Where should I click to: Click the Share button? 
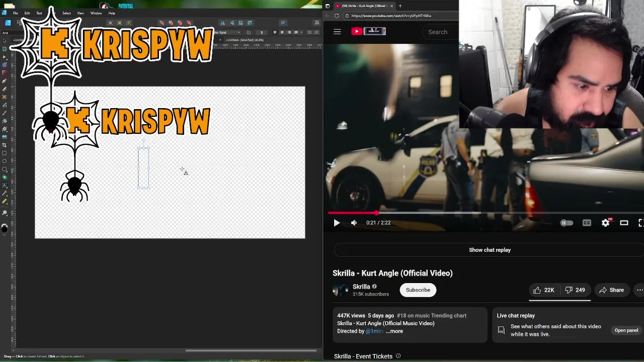(x=611, y=290)
